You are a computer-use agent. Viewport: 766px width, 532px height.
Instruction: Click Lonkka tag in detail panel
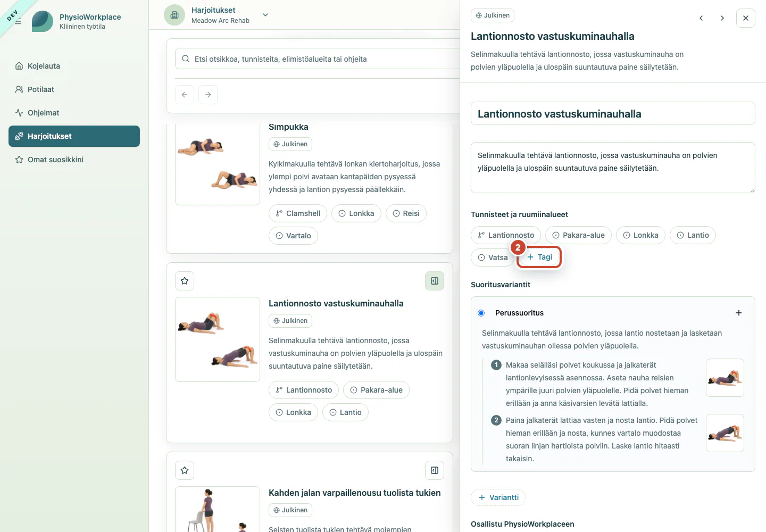point(640,235)
